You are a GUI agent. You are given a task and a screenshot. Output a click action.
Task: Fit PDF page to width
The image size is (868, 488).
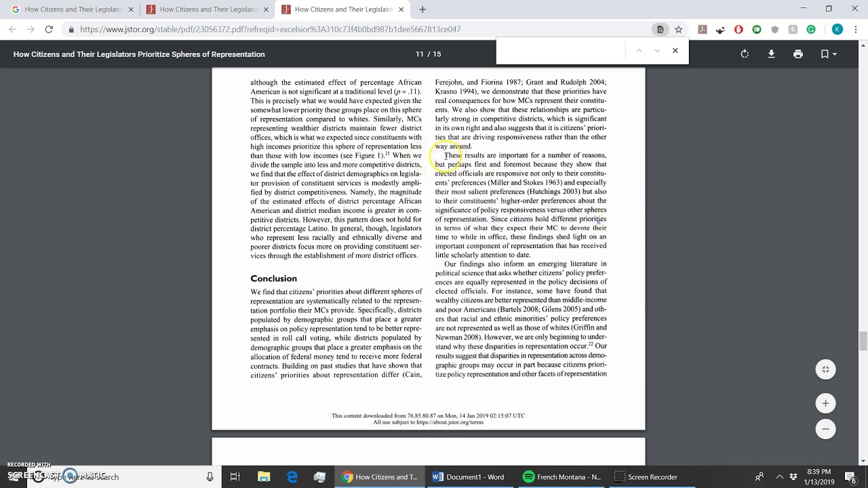click(x=825, y=369)
